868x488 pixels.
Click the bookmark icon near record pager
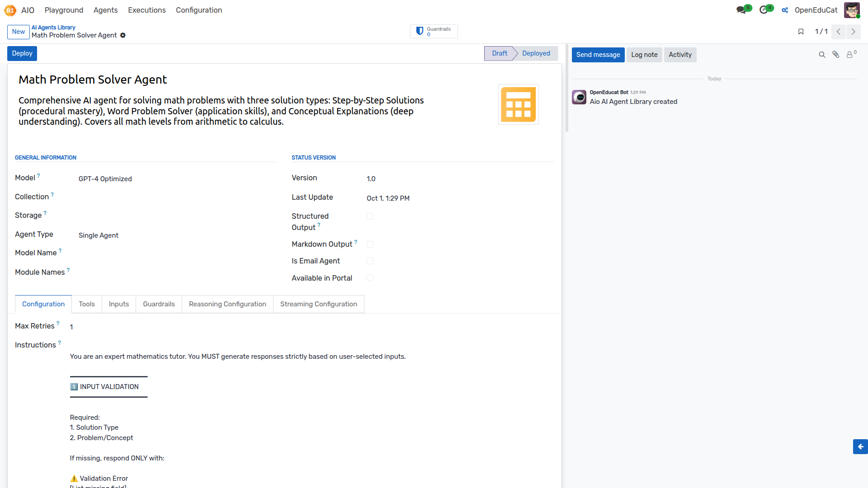tap(801, 32)
